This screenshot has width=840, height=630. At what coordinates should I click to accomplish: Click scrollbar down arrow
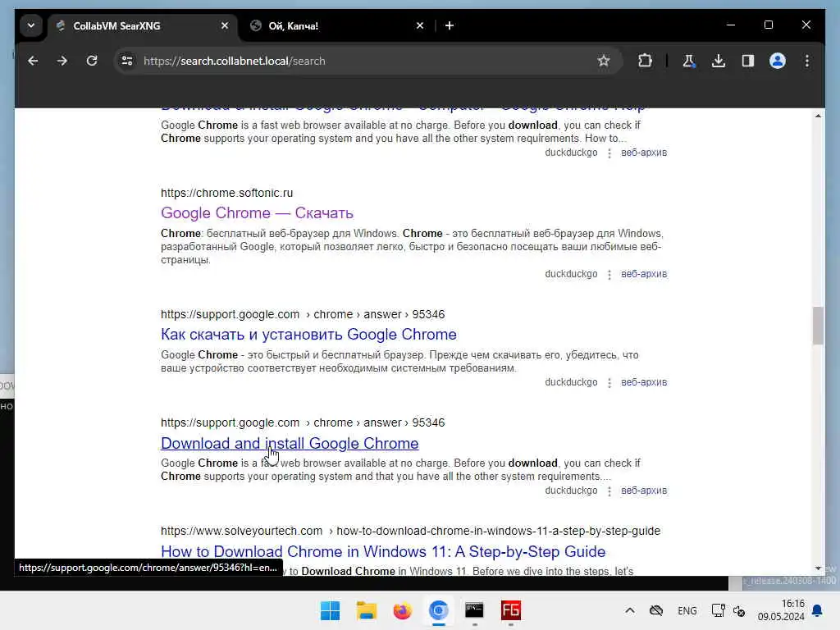[x=818, y=568]
